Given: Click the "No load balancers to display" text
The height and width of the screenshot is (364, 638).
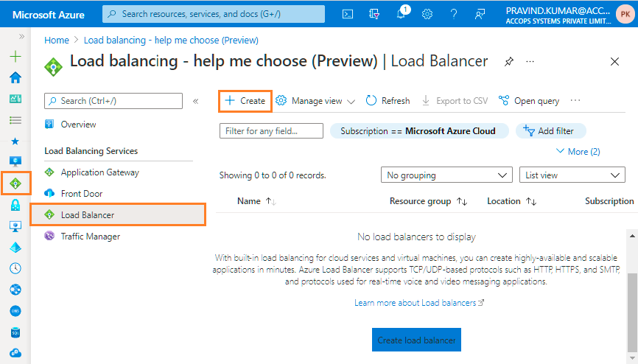Looking at the screenshot, I should pyautogui.click(x=416, y=237).
